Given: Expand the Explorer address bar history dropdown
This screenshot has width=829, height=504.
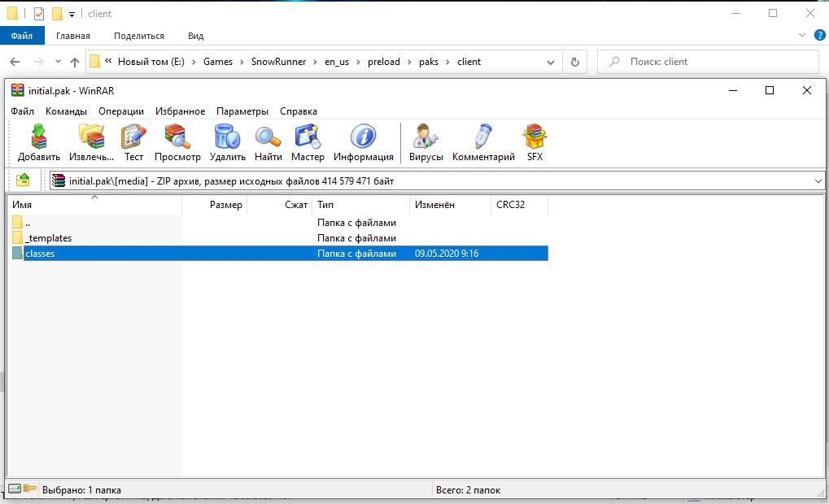Looking at the screenshot, I should 551,62.
